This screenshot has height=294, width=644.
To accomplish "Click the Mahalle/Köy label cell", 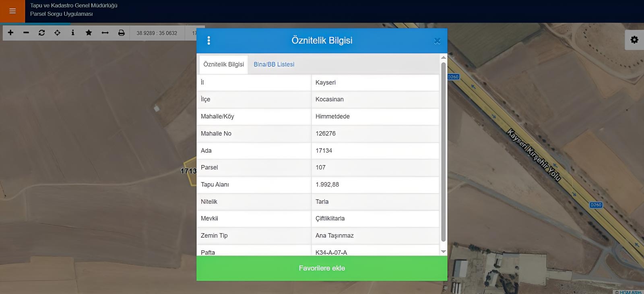I will (254, 116).
